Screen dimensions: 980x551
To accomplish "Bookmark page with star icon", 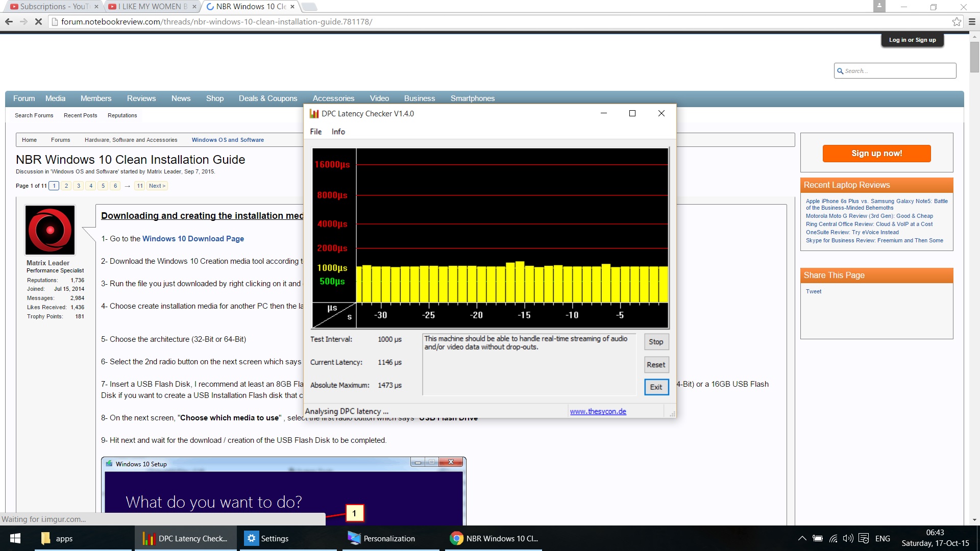I will pos(957,21).
